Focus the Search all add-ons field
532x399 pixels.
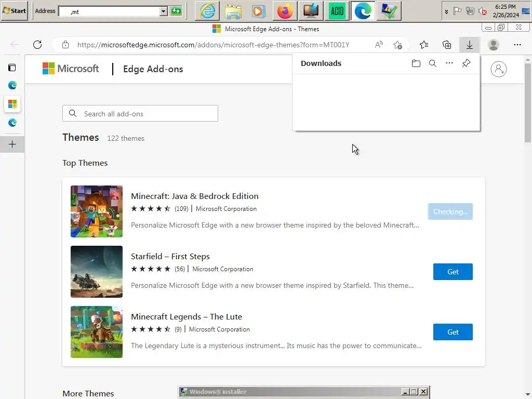pos(140,113)
